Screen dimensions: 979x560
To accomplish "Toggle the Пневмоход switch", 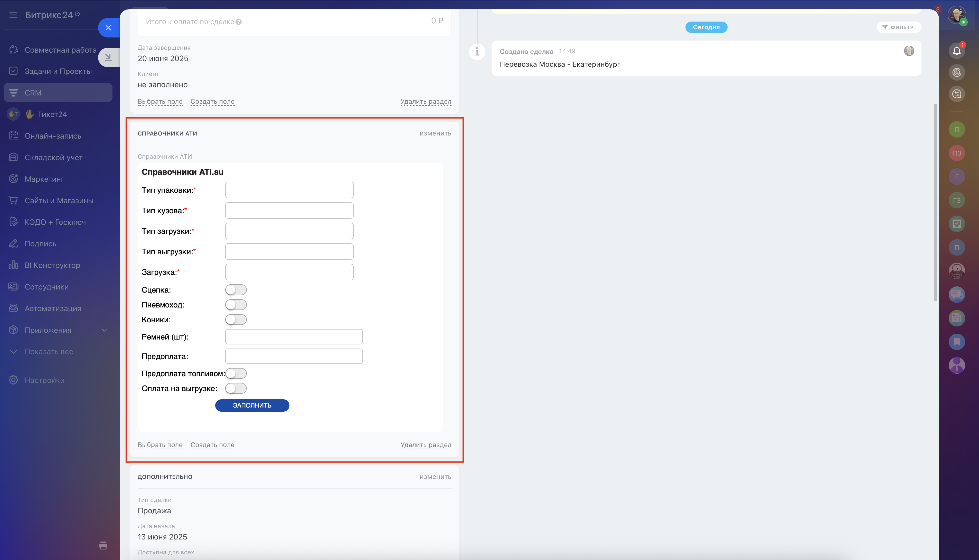I will [236, 305].
